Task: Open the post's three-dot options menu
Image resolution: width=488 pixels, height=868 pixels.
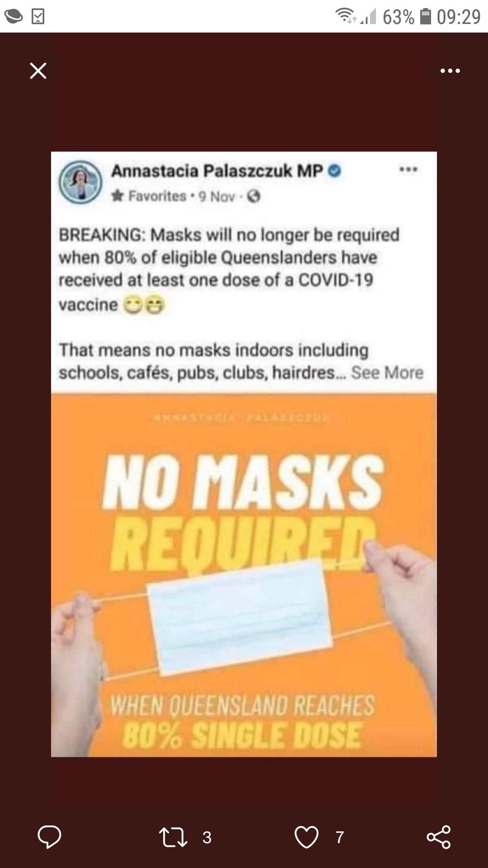Action: 408,170
